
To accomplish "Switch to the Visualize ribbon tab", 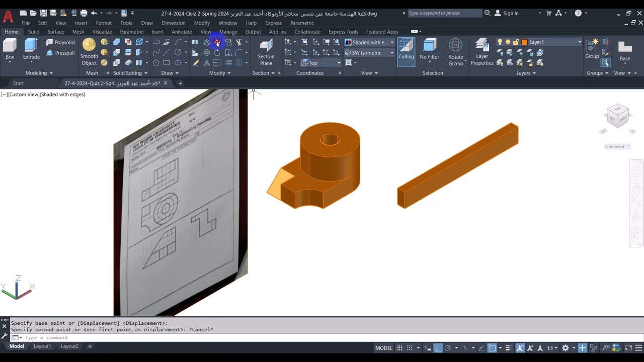I will click(x=102, y=32).
